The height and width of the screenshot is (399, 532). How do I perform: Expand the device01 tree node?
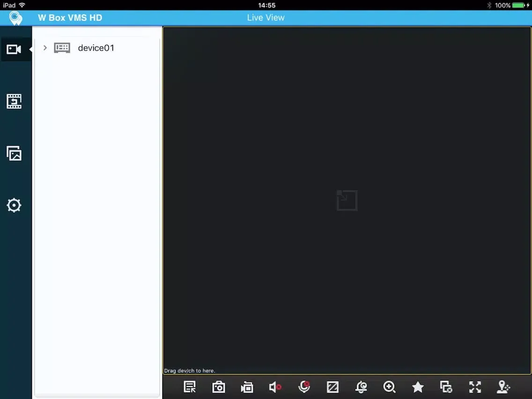point(45,48)
